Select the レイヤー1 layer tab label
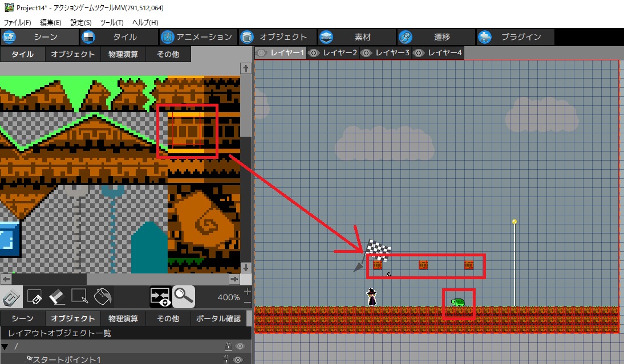 (x=287, y=53)
